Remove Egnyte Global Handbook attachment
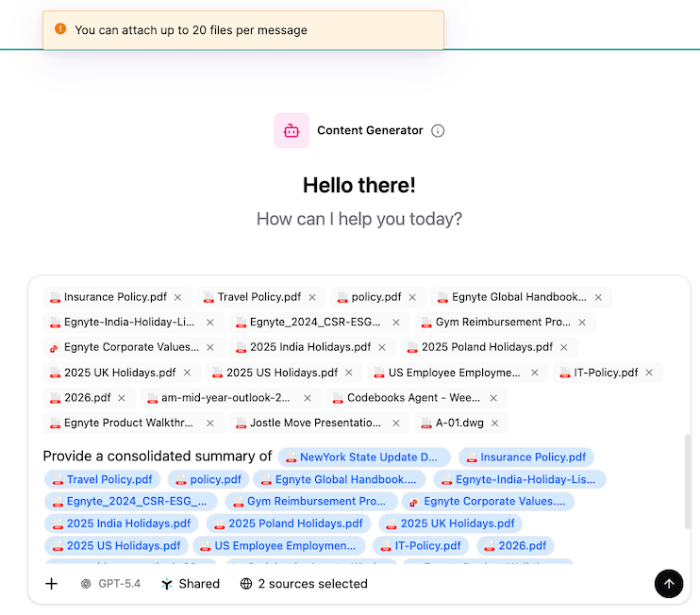The image size is (700, 615). pyautogui.click(x=598, y=297)
